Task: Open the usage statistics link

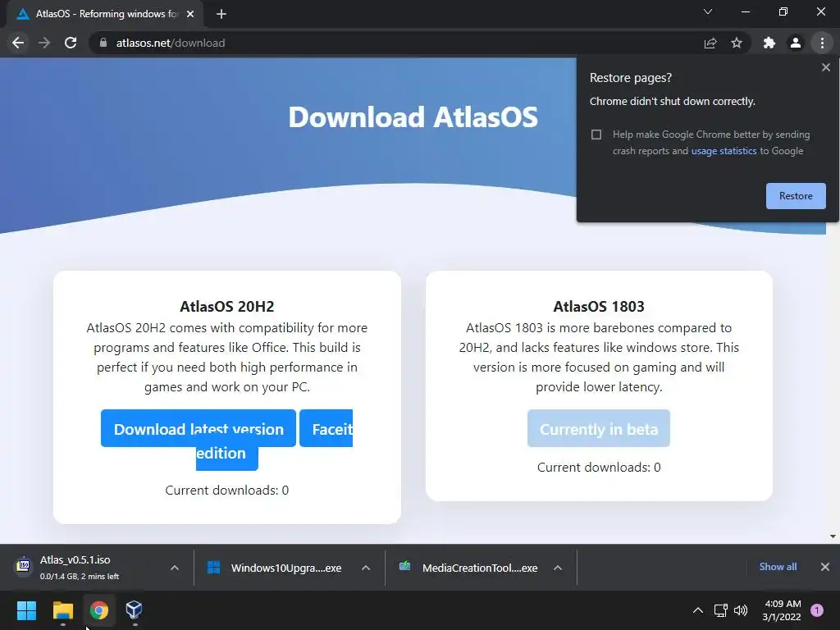Action: click(724, 151)
